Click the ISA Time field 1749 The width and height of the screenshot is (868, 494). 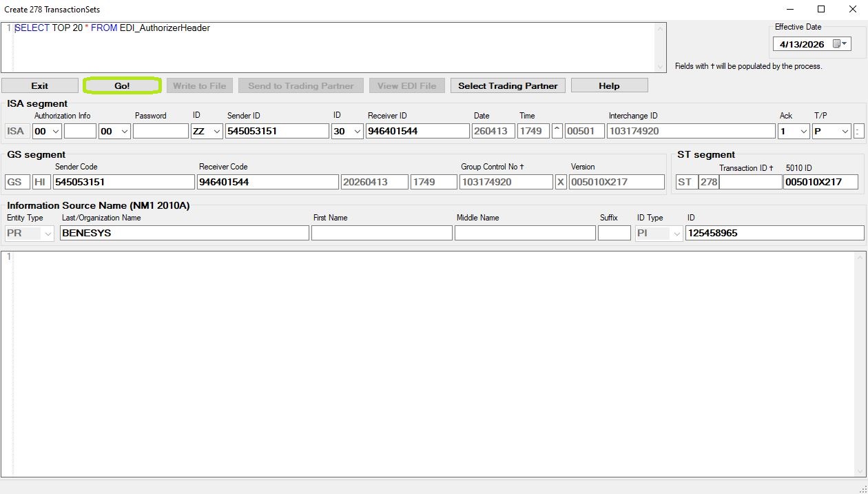(533, 131)
